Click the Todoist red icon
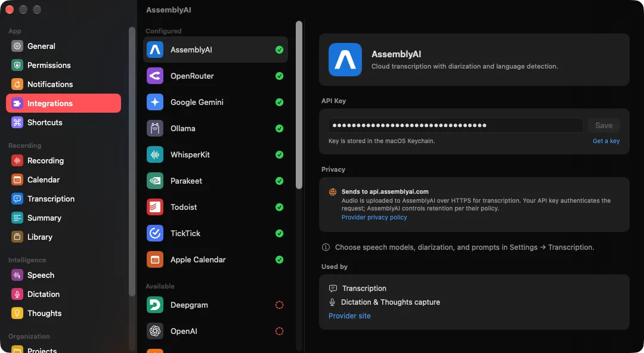 click(155, 207)
